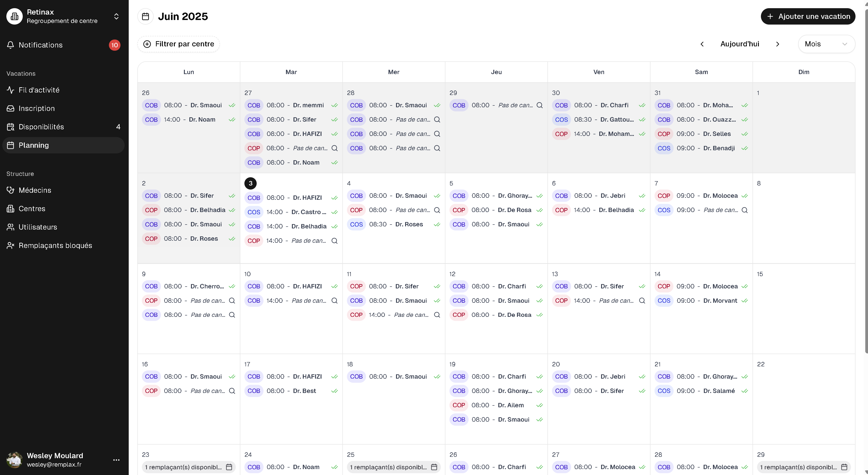The image size is (868, 475).
Task: Click the calendar icon beside Juin 2025
Action: pos(146,17)
